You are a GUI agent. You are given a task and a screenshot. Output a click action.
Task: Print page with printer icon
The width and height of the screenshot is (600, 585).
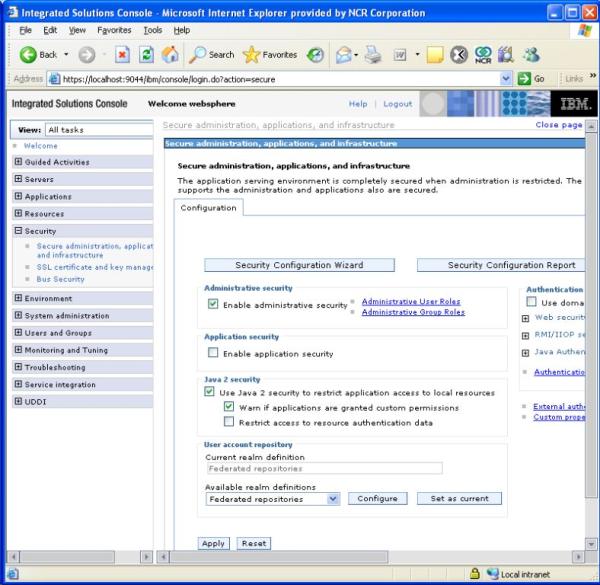click(x=373, y=55)
